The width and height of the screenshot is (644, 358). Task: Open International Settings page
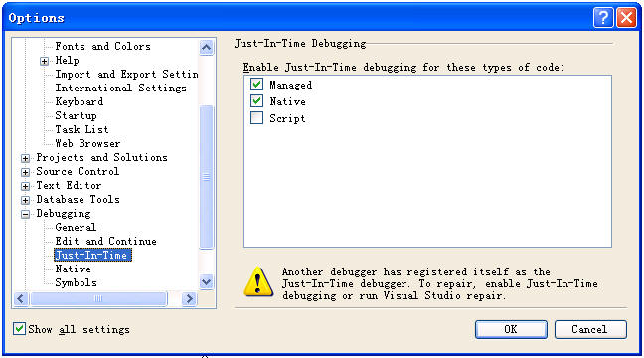pyautogui.click(x=121, y=88)
